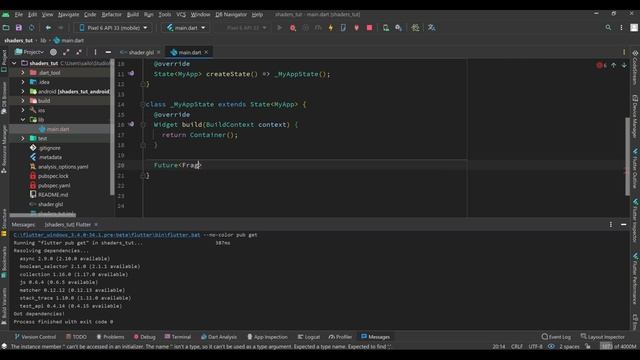Open the main.dart run configuration dropdown

186,28
